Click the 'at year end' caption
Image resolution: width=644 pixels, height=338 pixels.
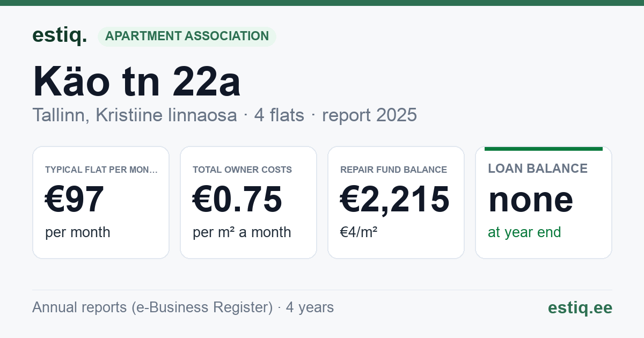coord(524,232)
